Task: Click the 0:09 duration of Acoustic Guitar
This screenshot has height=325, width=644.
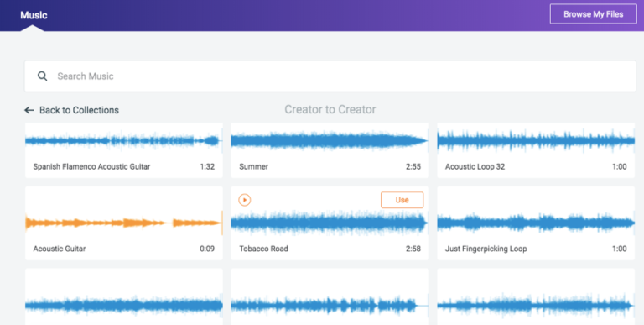Action: [207, 249]
